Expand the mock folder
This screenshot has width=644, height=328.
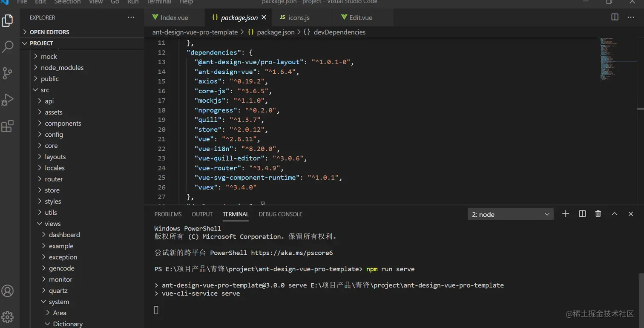[x=82, y=56]
